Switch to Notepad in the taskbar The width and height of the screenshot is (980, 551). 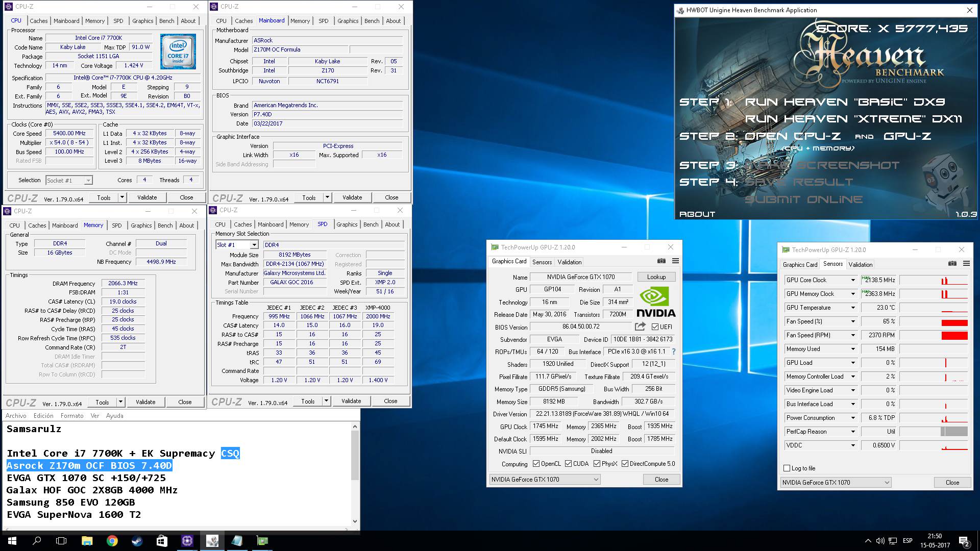(237, 541)
